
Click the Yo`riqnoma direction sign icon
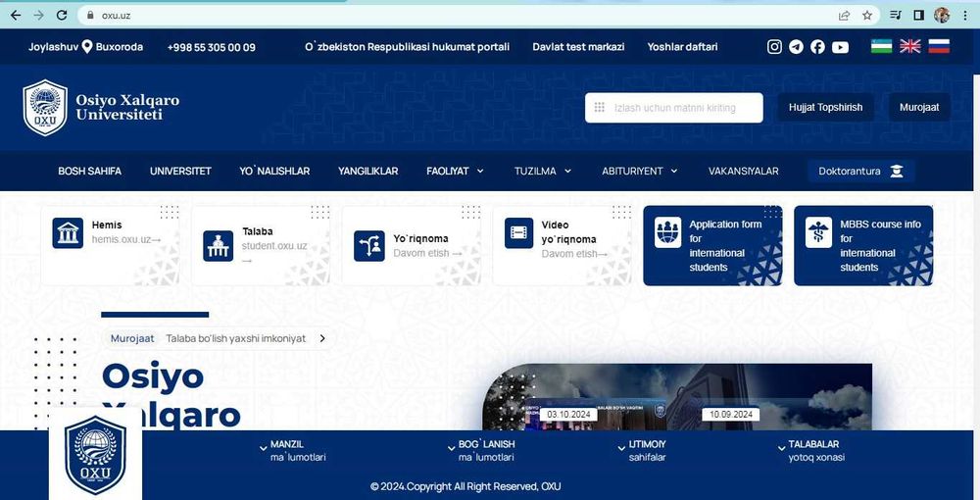pos(368,246)
